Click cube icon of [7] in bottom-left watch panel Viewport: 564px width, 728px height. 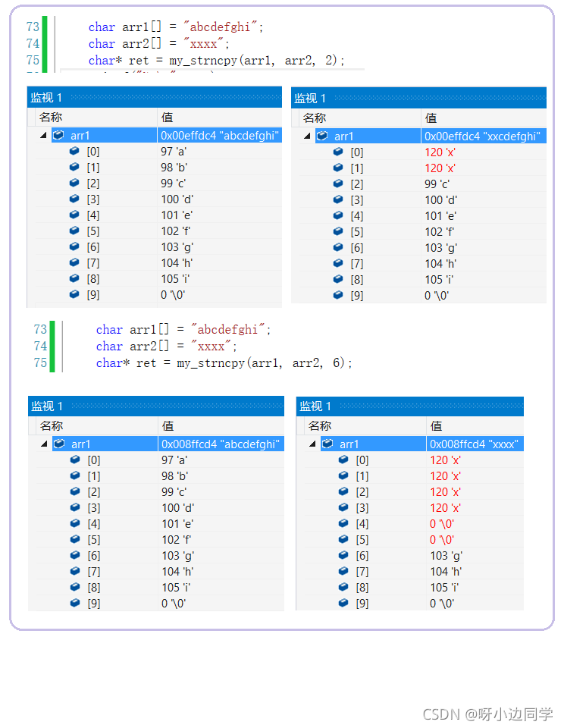coord(75,572)
